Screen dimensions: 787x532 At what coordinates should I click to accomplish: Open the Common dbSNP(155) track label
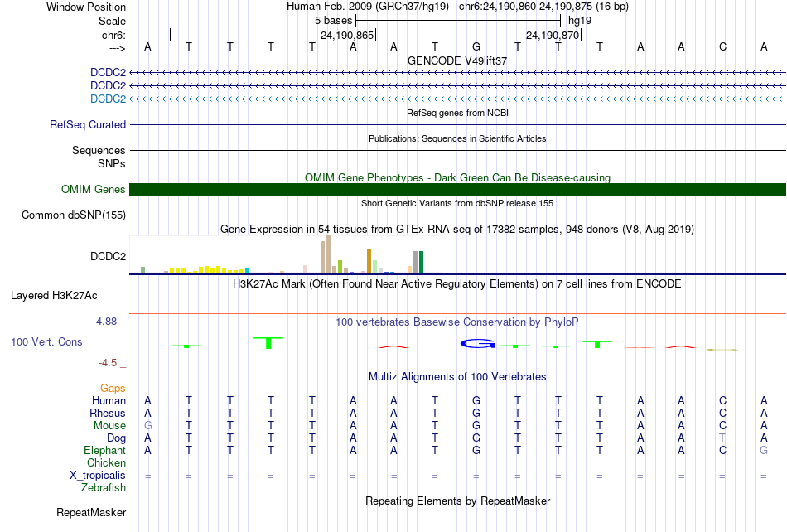(x=74, y=215)
